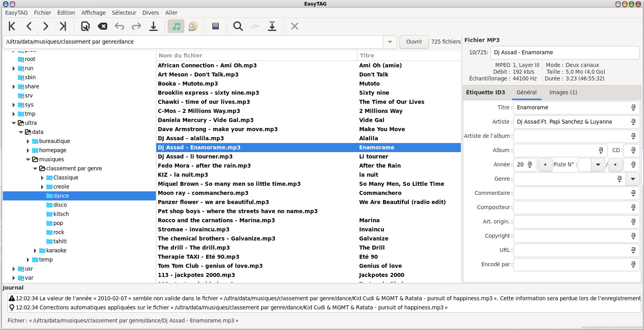Jump to the last file in list
The image size is (644, 330).
click(63, 26)
